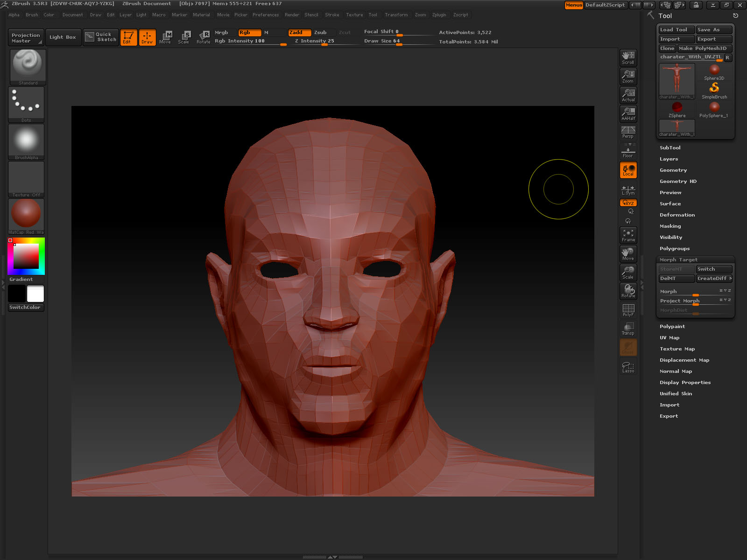Image resolution: width=747 pixels, height=560 pixels.
Task: Open the Zplugin menu
Action: (439, 15)
